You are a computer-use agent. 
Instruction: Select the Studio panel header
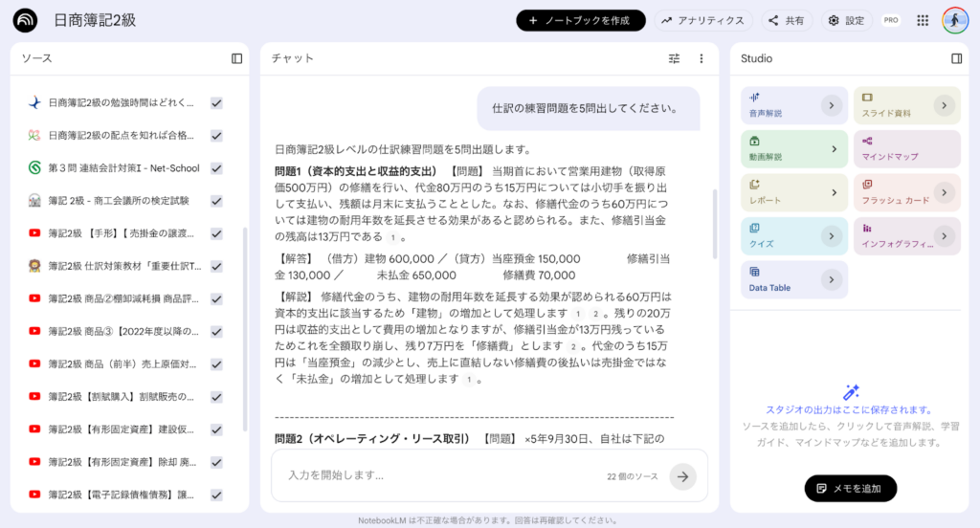pos(756,58)
